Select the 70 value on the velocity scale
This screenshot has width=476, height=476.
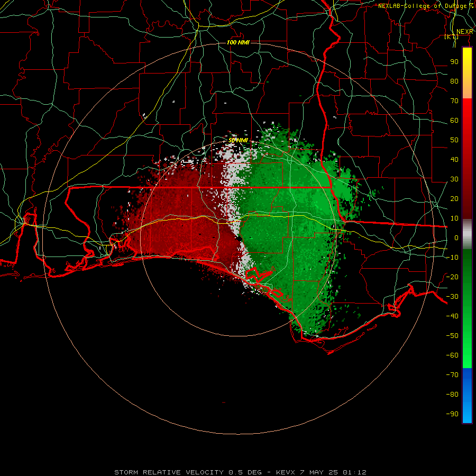[x=454, y=101]
